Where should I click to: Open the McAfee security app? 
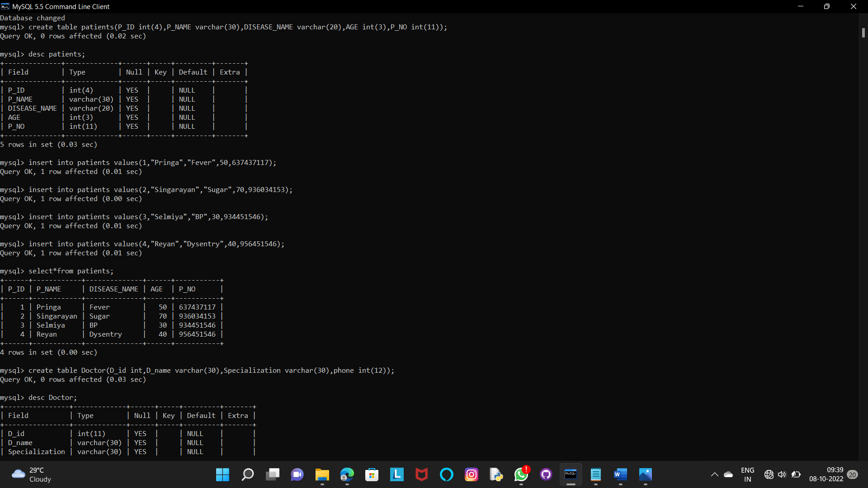421,475
